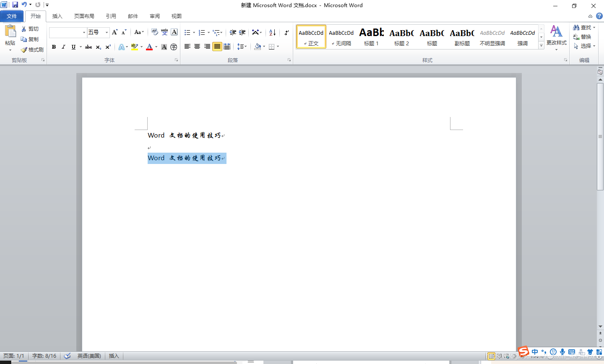Toggle superscript formatting
The image size is (604, 364).
point(108,47)
